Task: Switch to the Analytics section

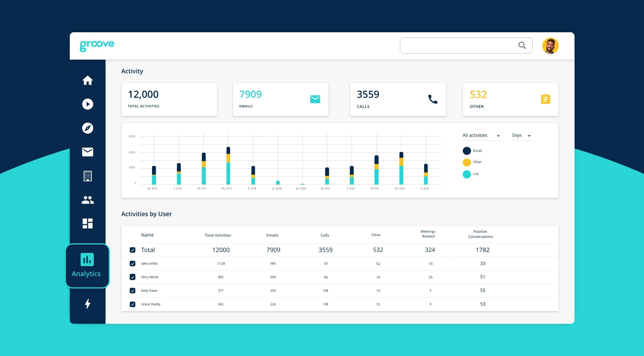Action: pos(87,266)
